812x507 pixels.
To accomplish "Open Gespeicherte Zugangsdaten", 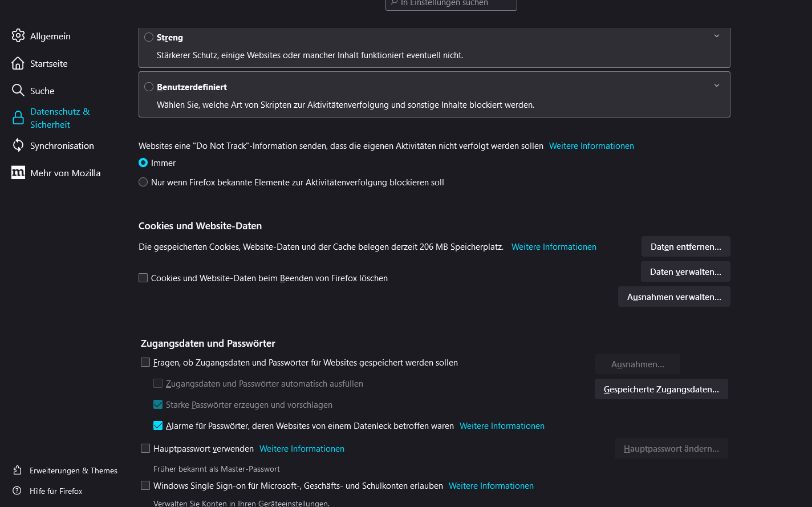I will [661, 390].
